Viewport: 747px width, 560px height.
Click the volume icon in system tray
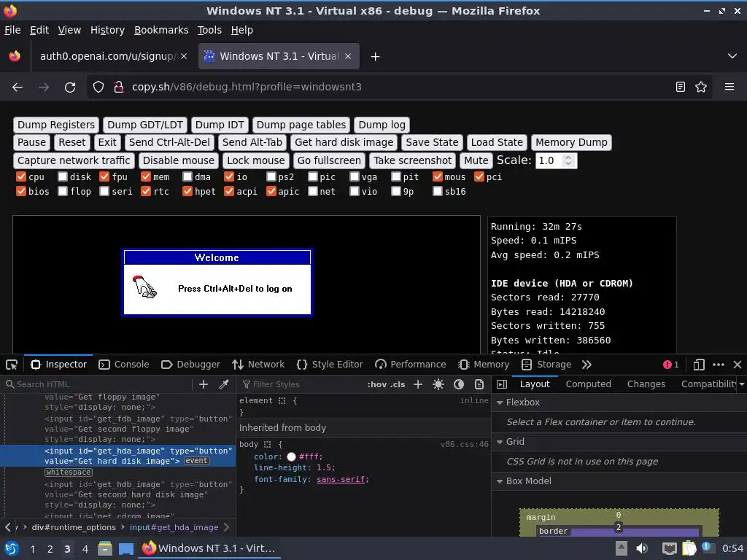[x=642, y=548]
